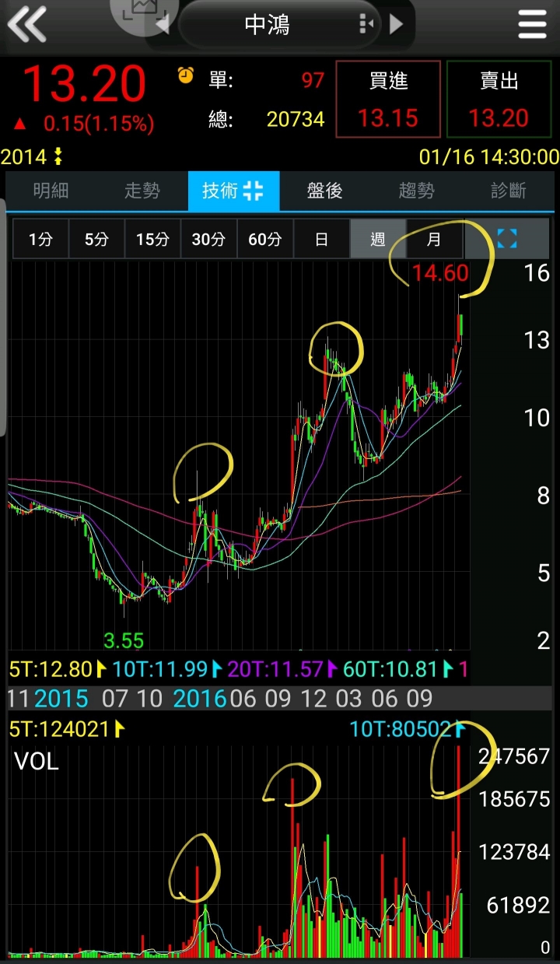Select the 月 monthly chart interval
The width and height of the screenshot is (560, 964).
point(434,239)
